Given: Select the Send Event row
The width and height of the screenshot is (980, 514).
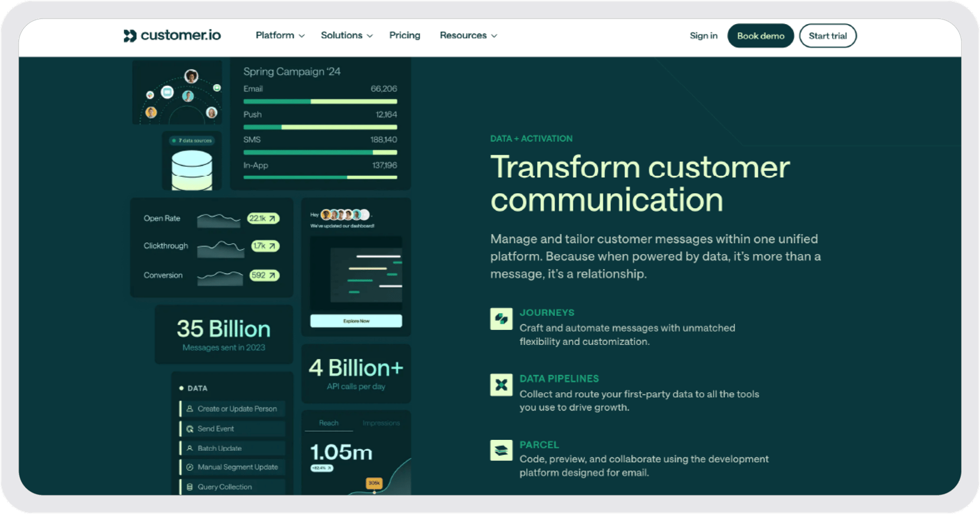Looking at the screenshot, I should click(x=232, y=429).
